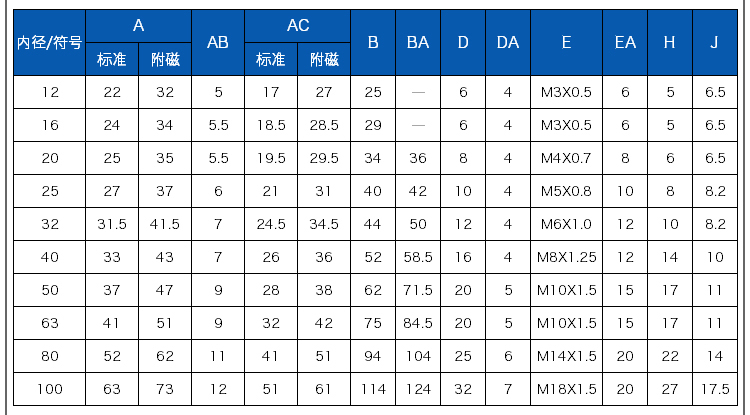The width and height of the screenshot is (750, 415).
Task: Click the J column header
Action: tap(714, 42)
